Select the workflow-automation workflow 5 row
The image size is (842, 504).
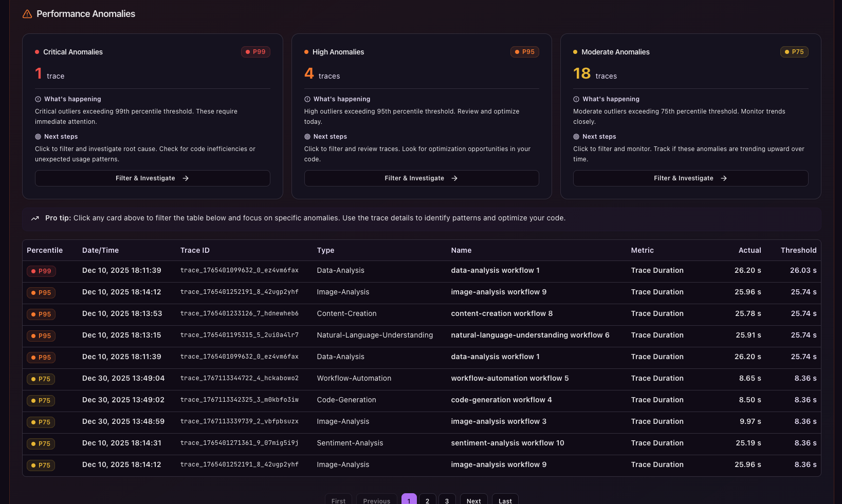[509, 378]
